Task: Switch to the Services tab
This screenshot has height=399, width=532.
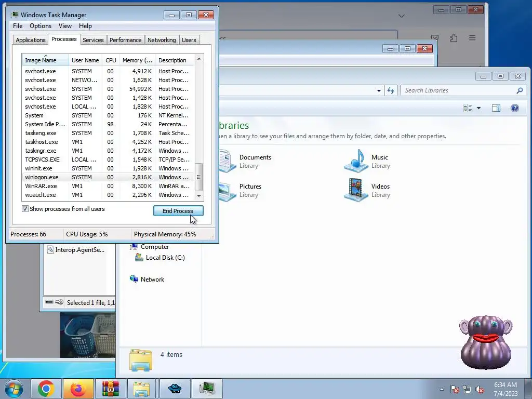Action: [93, 40]
